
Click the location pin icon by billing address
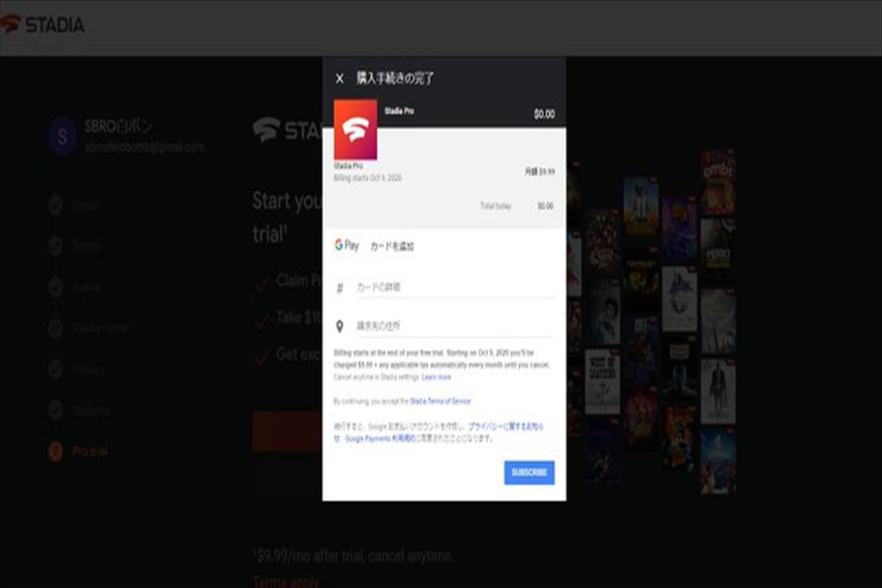(x=339, y=326)
